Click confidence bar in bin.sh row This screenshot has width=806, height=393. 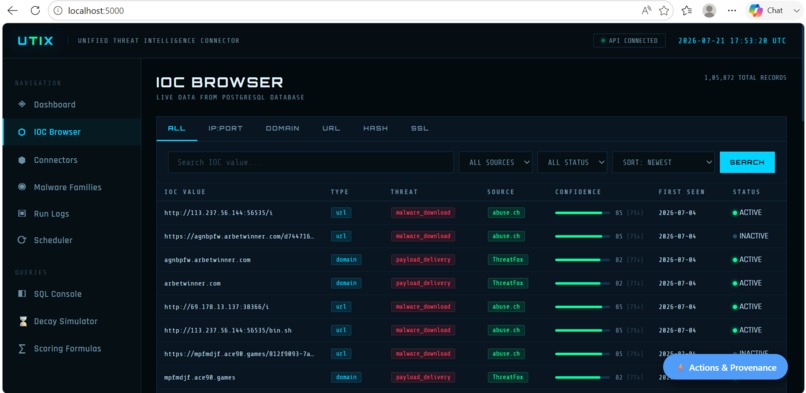(582, 330)
